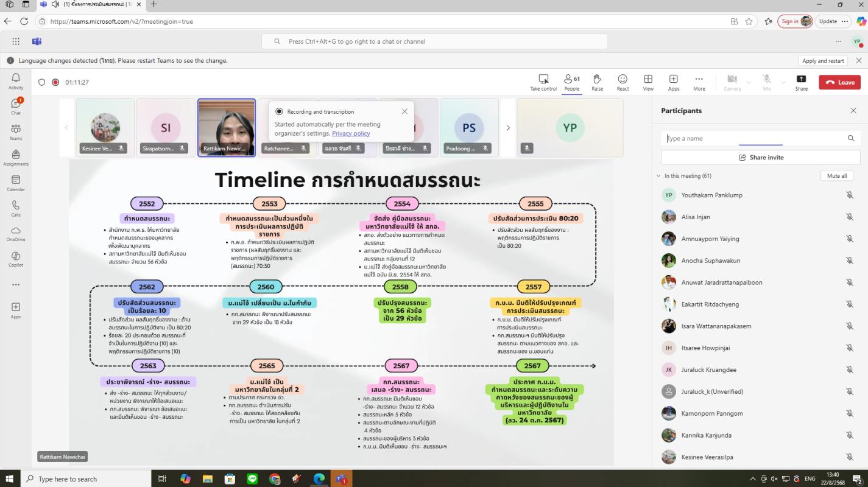Open the Privacy policy link

(351, 133)
